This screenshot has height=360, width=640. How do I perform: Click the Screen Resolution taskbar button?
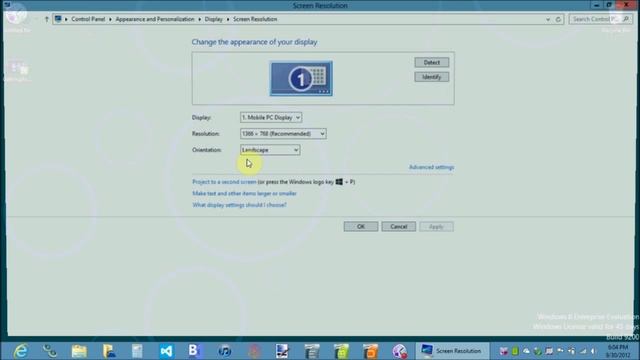(451, 351)
